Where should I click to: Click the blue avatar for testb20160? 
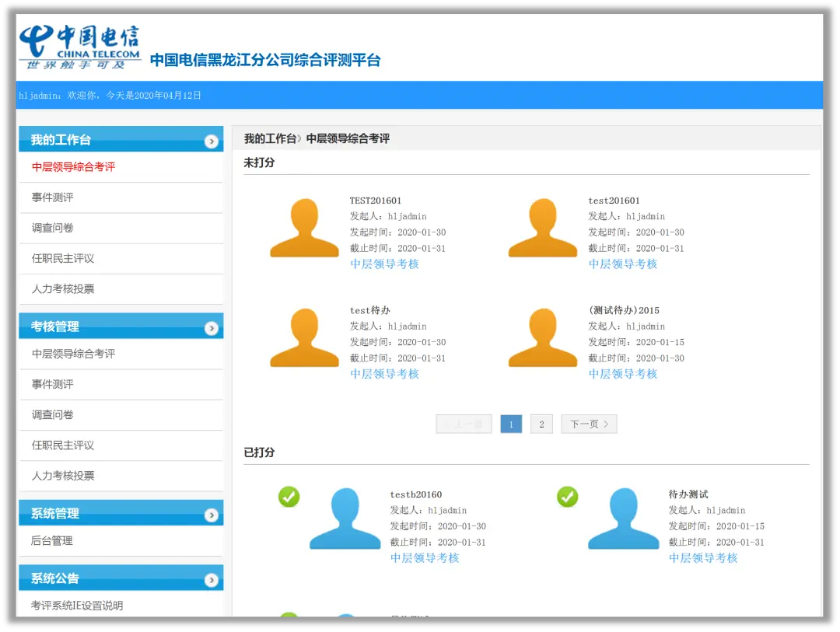coord(345,519)
